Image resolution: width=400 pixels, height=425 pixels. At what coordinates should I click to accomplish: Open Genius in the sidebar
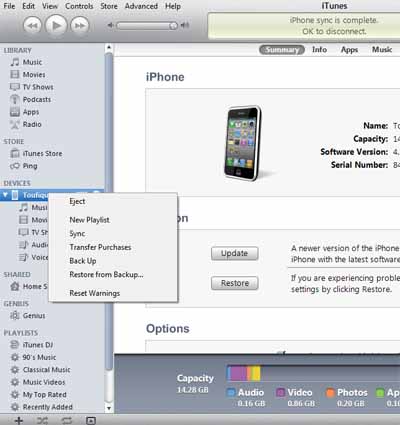pyautogui.click(x=28, y=315)
